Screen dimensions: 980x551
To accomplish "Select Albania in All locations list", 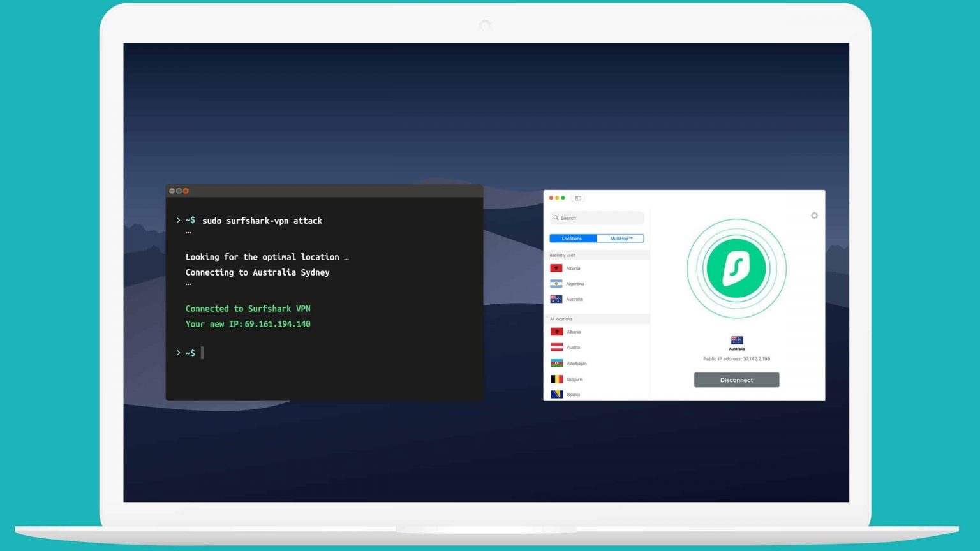I will [597, 332].
